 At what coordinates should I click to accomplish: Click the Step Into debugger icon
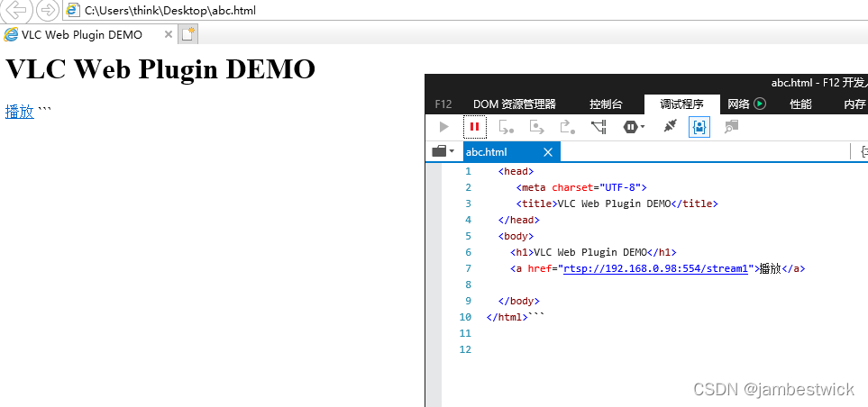pos(506,127)
